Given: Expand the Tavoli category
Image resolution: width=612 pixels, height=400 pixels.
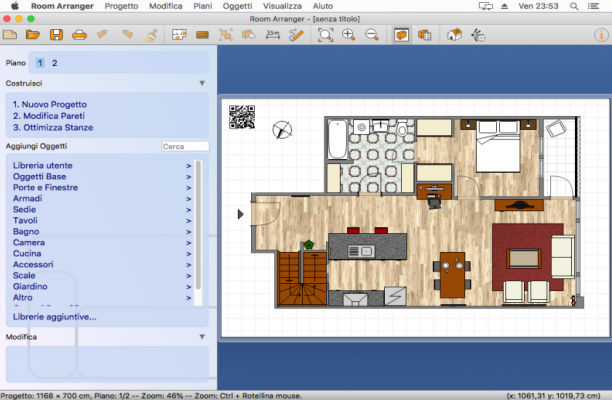Looking at the screenshot, I should pos(102,220).
